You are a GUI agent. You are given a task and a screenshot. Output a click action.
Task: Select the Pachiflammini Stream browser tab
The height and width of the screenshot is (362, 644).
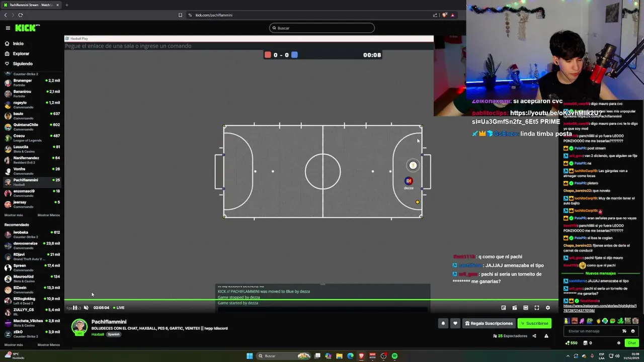pyautogui.click(x=31, y=5)
